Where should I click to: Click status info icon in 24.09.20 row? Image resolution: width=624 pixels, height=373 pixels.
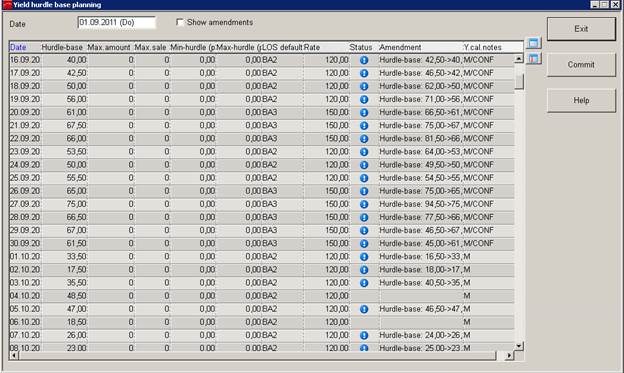pyautogui.click(x=364, y=165)
